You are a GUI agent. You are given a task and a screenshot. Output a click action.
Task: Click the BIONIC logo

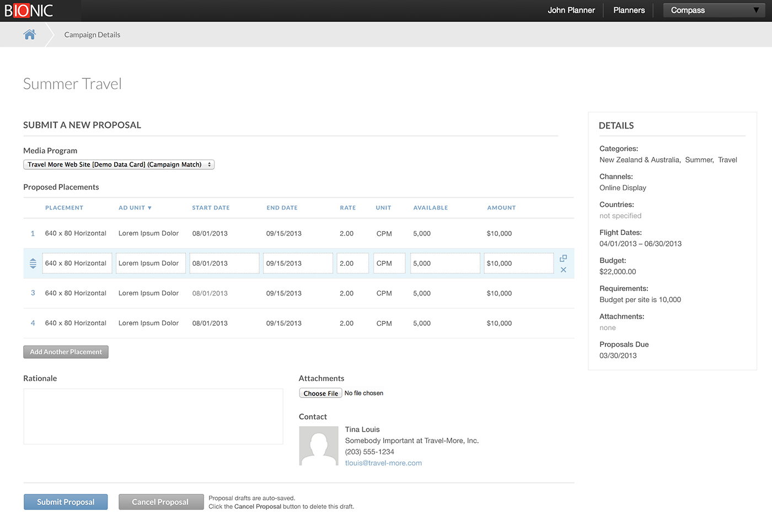(29, 10)
